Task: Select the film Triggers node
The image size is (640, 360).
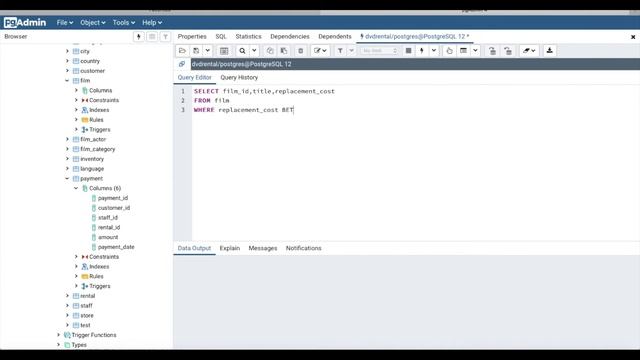Action: pos(100,129)
